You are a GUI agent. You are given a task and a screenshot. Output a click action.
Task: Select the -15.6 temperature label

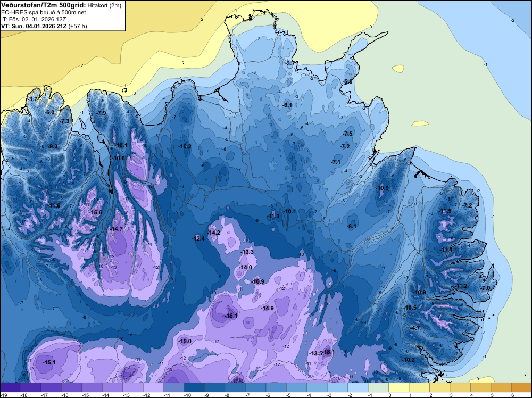pyautogui.click(x=95, y=212)
